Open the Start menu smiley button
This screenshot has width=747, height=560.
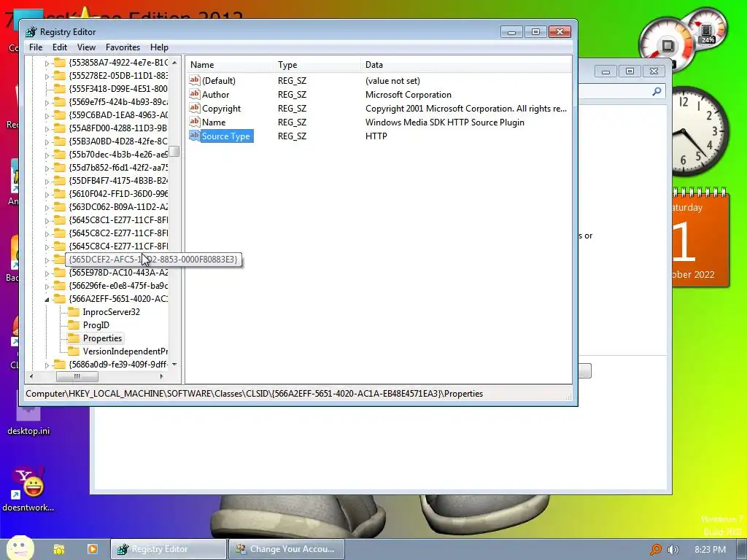20,548
